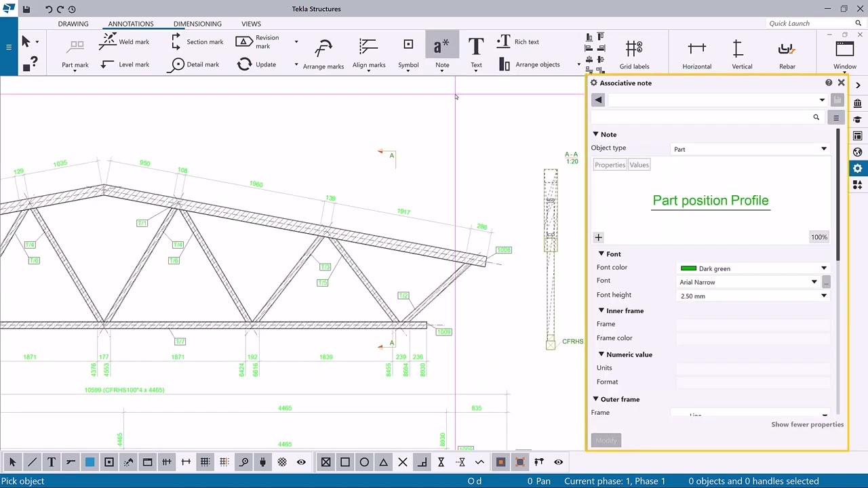
Task: Collapse the Inner frame section
Action: point(601,310)
